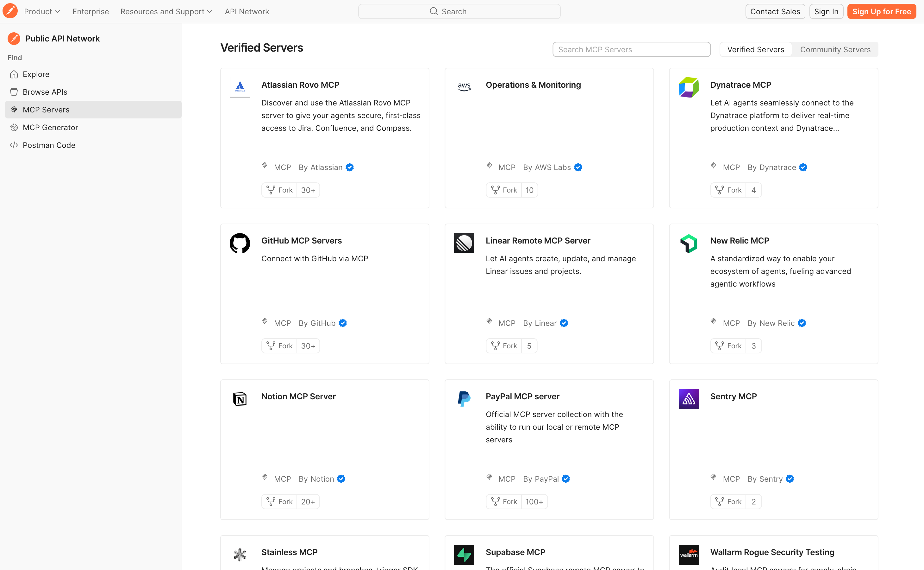Click the Postman Code brackets icon
This screenshot has width=924, height=570.
coord(14,145)
